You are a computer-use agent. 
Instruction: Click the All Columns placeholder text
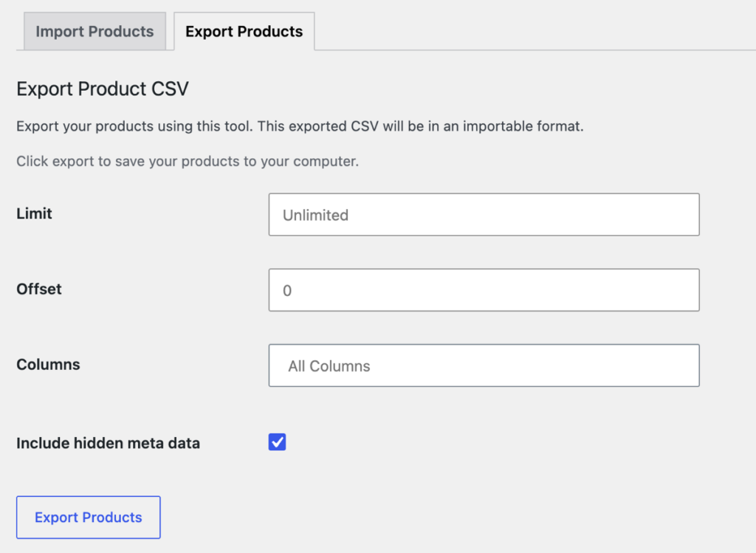click(329, 366)
